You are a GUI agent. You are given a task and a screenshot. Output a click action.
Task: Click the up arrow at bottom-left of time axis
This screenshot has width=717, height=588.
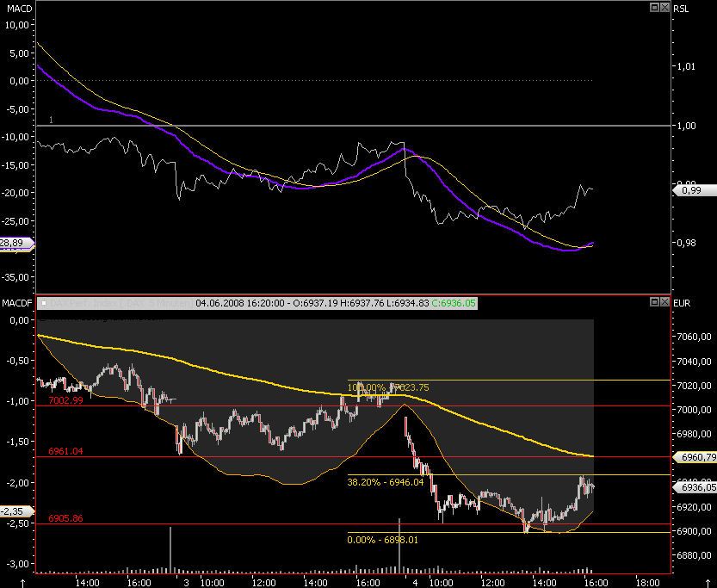[x=22, y=584]
